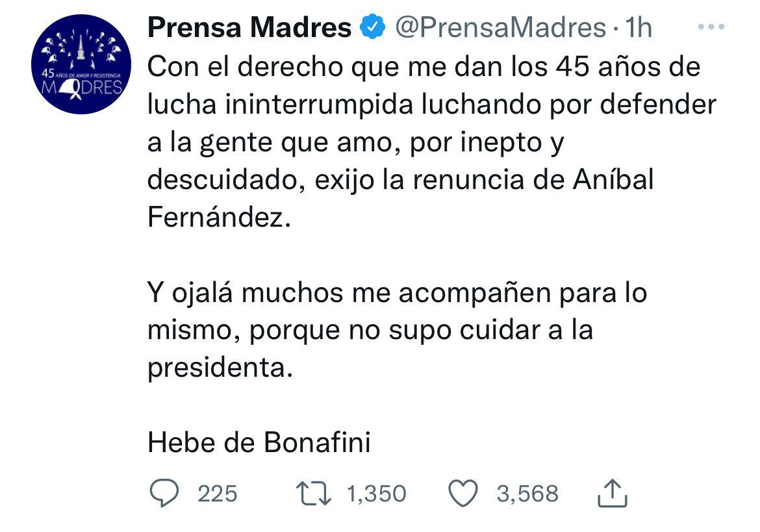Click the Prensa Madres display name
This screenshot has width=760, height=532.
coord(249,28)
